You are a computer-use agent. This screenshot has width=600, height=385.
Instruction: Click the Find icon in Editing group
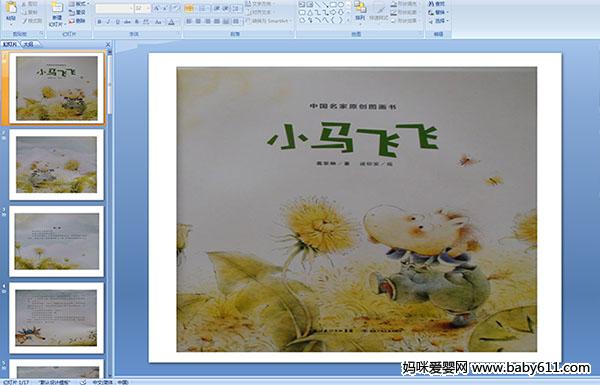tap(437, 4)
